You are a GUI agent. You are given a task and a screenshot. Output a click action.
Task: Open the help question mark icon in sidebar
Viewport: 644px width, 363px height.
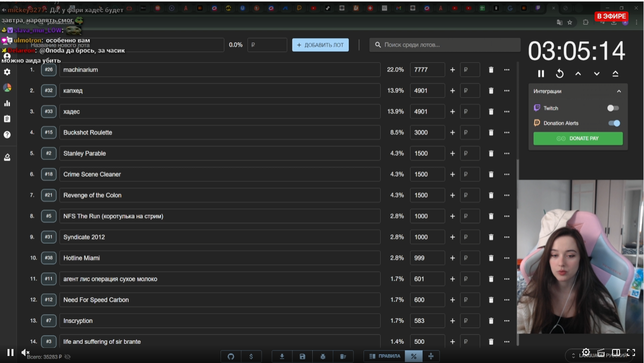click(x=7, y=134)
